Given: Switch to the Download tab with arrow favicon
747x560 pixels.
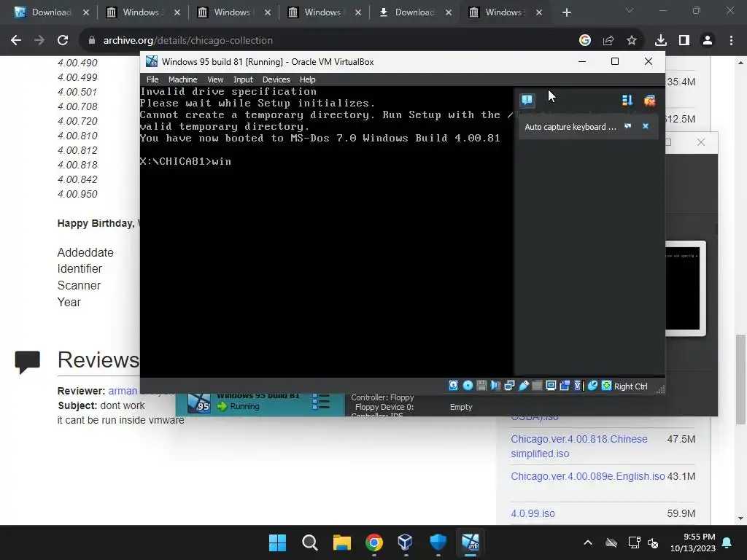Looking at the screenshot, I should click(414, 12).
